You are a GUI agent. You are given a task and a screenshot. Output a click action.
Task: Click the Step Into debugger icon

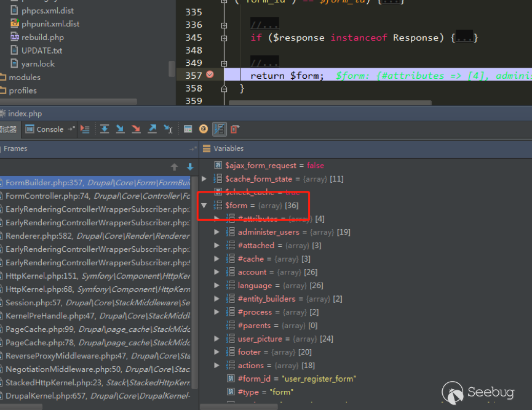click(121, 129)
